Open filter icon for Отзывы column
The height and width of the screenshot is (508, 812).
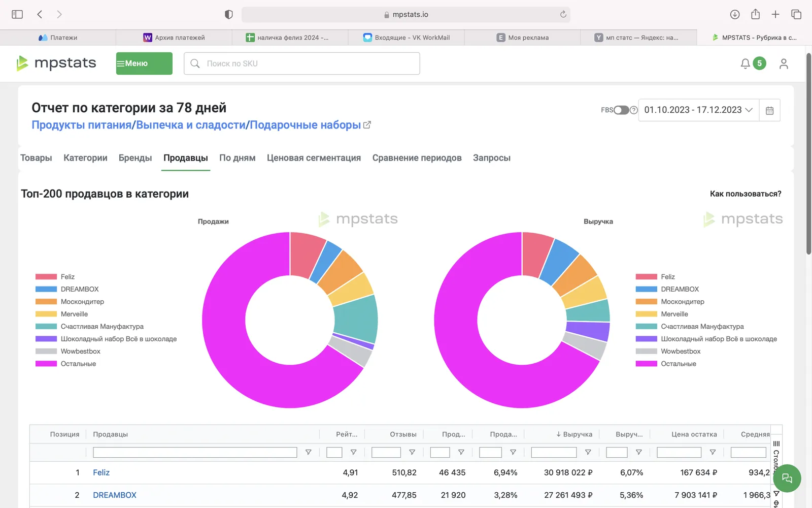[412, 452]
